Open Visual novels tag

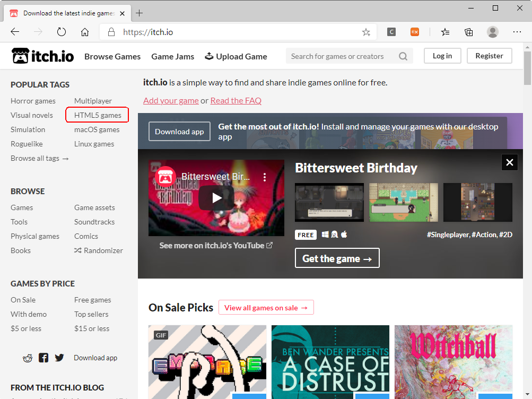coord(31,115)
